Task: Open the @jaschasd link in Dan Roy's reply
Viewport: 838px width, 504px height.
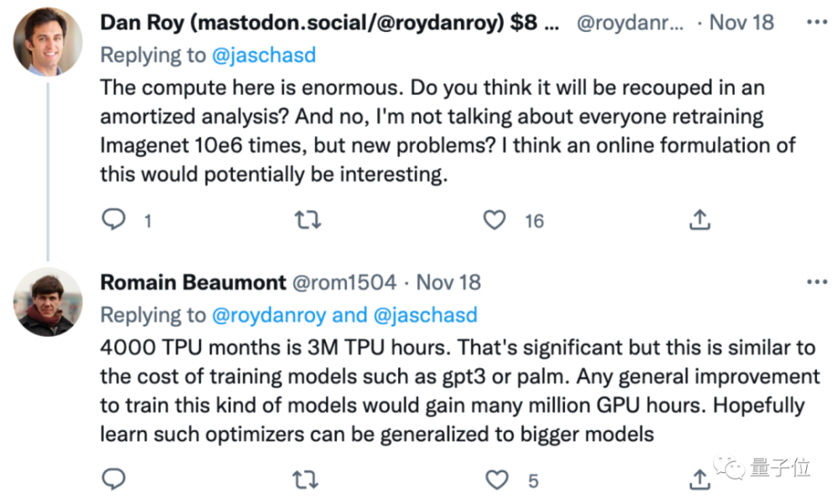Action: pyautogui.click(x=264, y=55)
